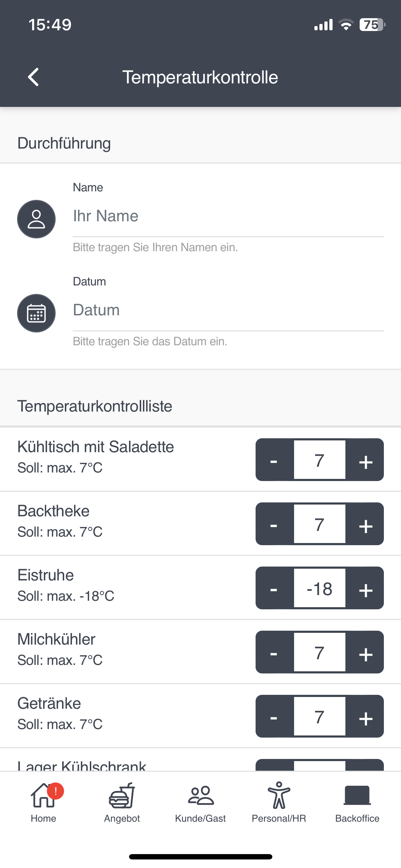
Task: Go to the Kunde/Gast tab
Action: (x=200, y=801)
